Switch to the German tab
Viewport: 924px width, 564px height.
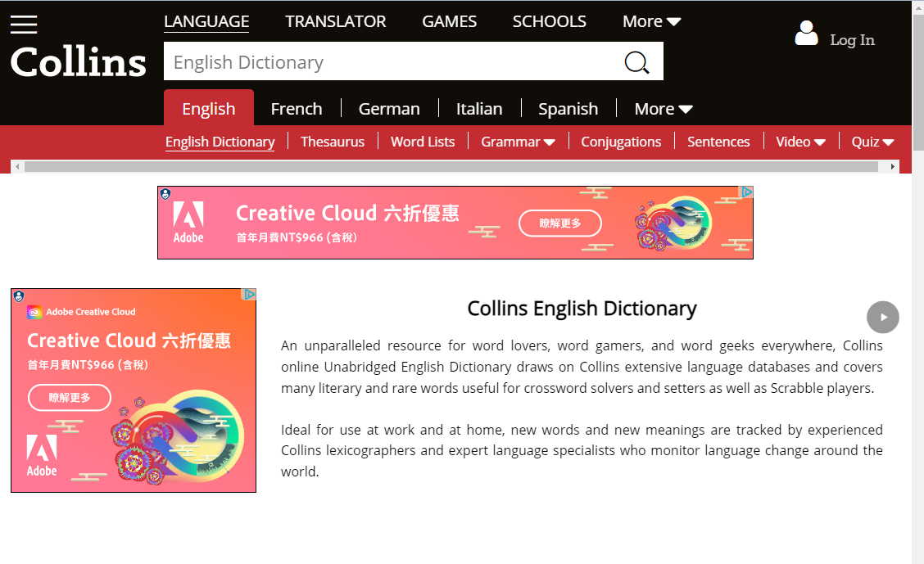(390, 109)
